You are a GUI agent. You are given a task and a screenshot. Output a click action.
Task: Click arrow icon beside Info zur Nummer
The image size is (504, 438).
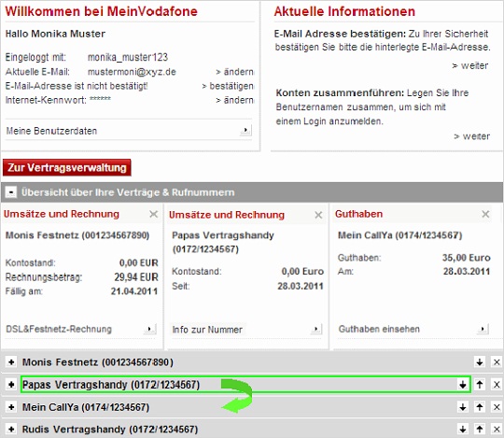point(316,329)
